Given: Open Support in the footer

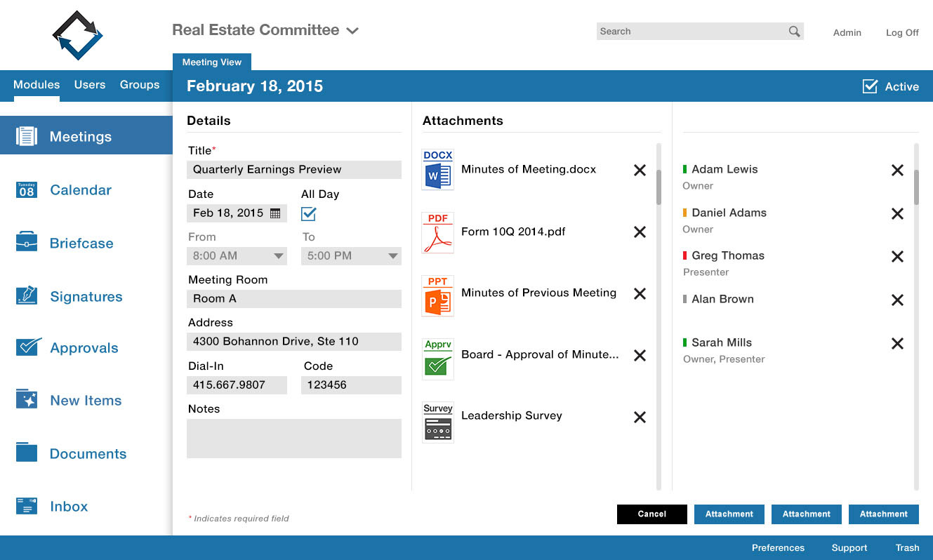Looking at the screenshot, I should tap(849, 547).
